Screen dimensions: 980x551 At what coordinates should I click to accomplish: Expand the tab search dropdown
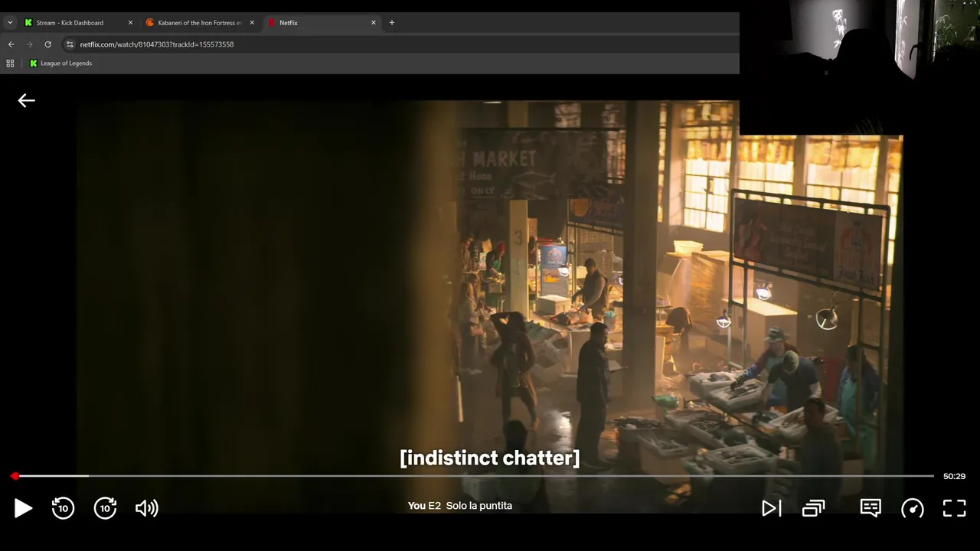pos(10,23)
